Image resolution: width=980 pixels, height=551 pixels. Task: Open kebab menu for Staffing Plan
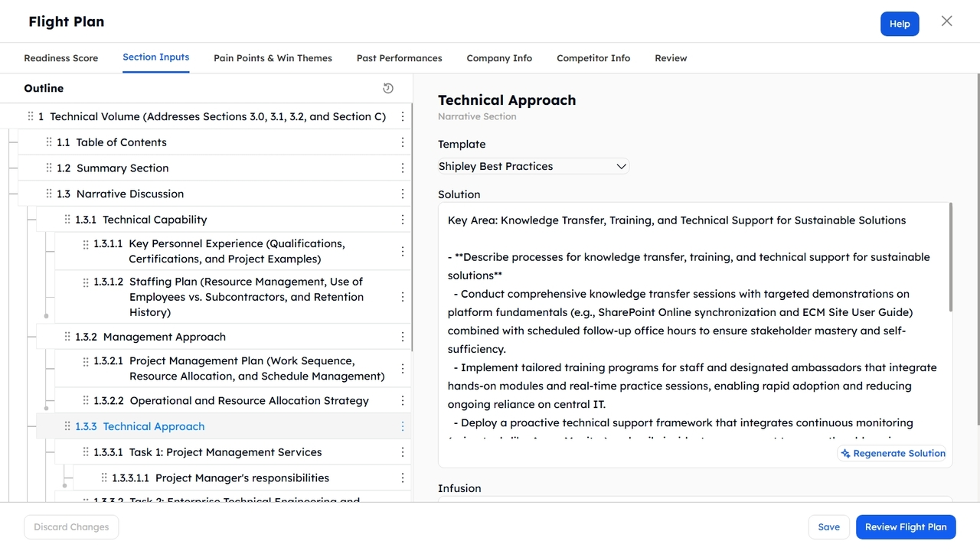403,297
